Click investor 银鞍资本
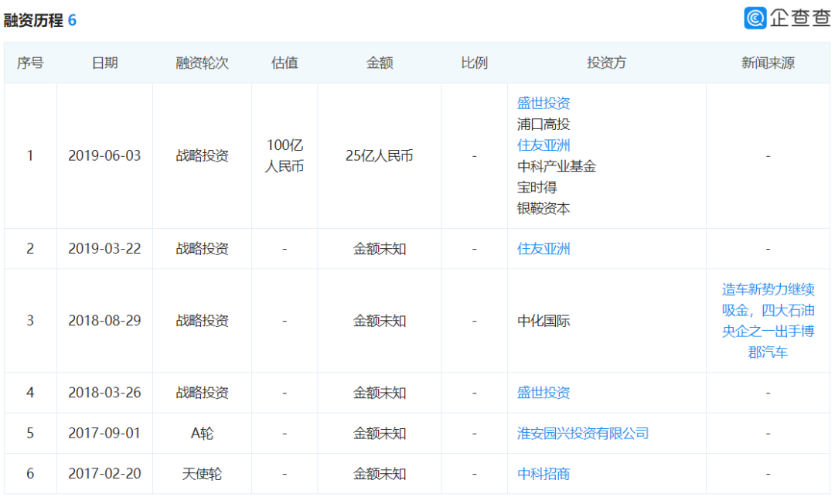This screenshot has height=504, width=835. pos(544,208)
